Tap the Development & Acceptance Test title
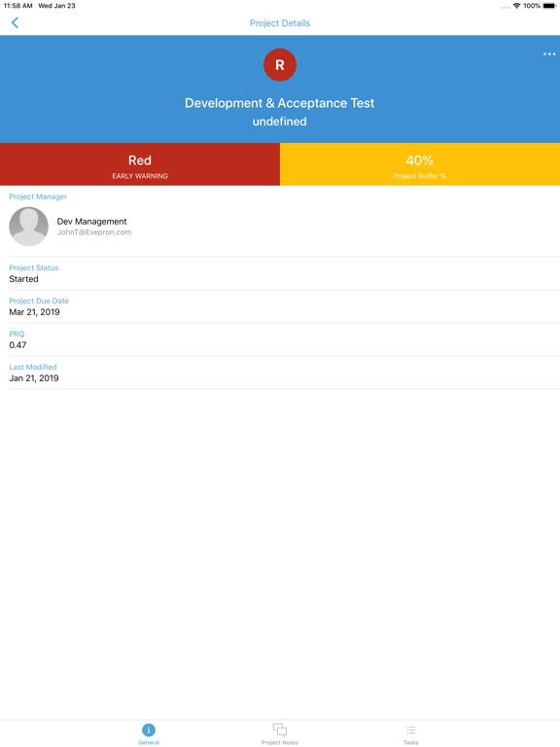560x747 pixels. pyautogui.click(x=280, y=103)
